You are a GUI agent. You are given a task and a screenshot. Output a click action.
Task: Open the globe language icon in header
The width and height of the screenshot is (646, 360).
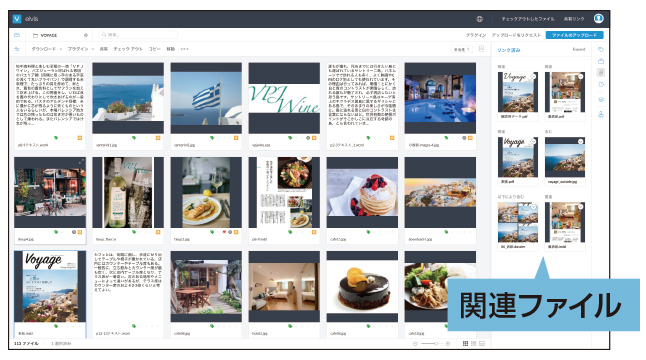480,19
